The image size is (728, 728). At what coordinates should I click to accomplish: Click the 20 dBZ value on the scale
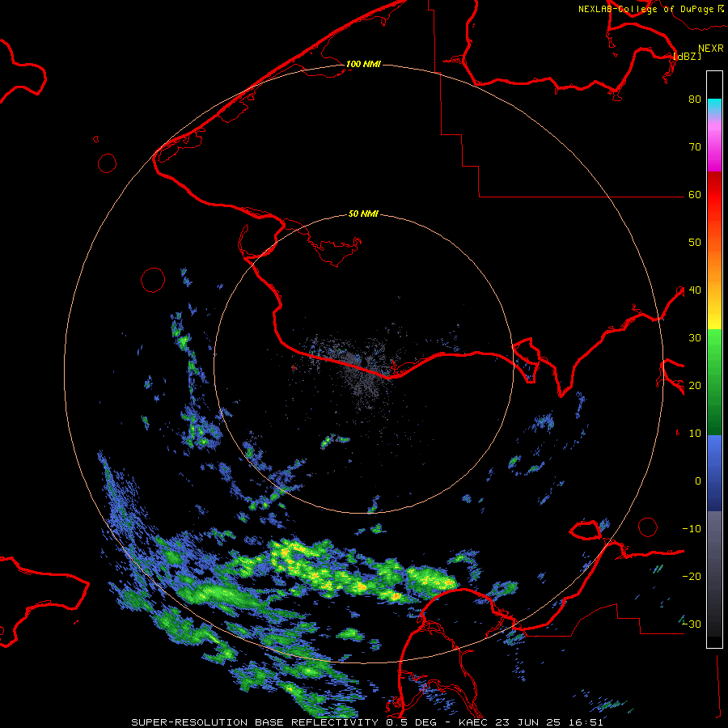[x=695, y=385]
